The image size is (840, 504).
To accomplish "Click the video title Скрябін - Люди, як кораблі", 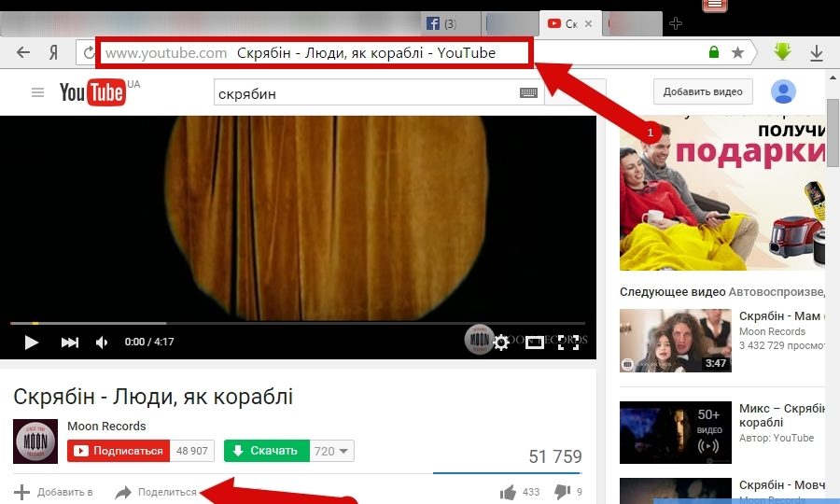I will pyautogui.click(x=153, y=397).
